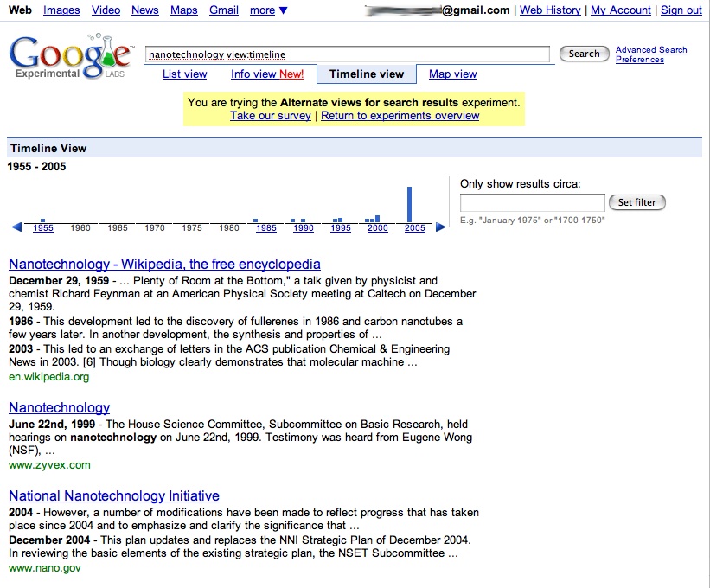Select 1955 on the timeline
The image size is (710, 588).
tap(43, 228)
